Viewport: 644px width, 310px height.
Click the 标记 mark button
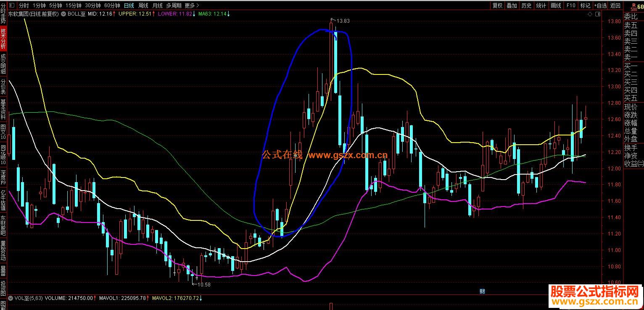585,5
